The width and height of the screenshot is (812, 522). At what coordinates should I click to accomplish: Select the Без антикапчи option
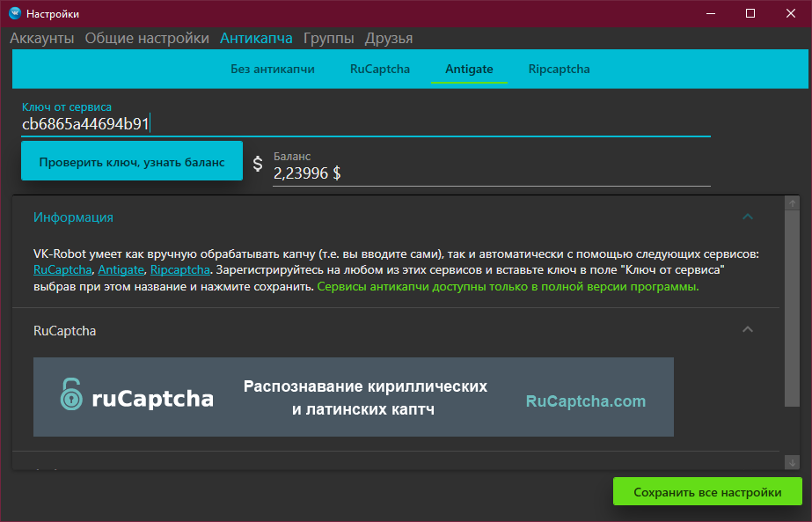(273, 69)
